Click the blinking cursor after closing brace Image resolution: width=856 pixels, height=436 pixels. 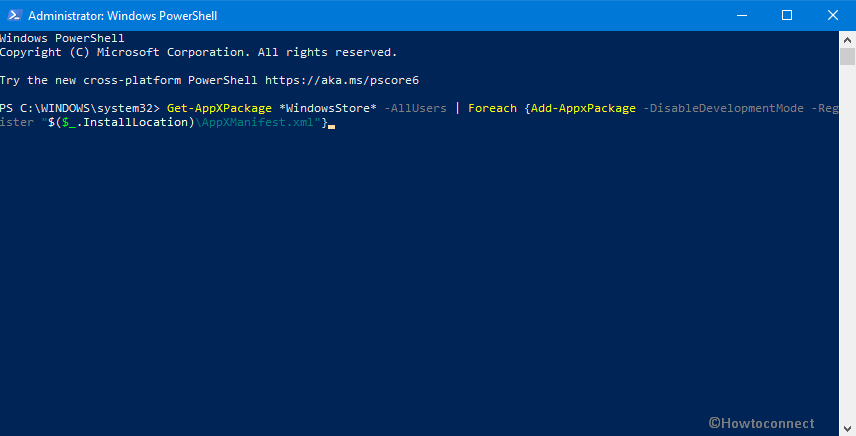click(331, 126)
